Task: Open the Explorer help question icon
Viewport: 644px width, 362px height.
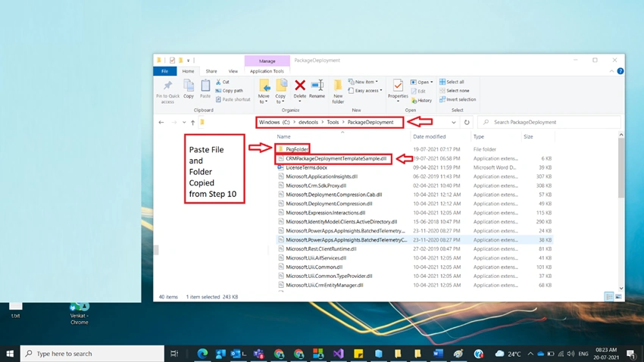Action: 621,71
